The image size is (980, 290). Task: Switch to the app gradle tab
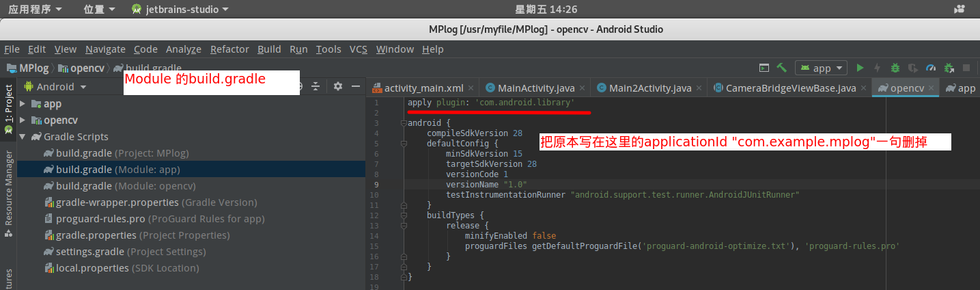(960, 88)
